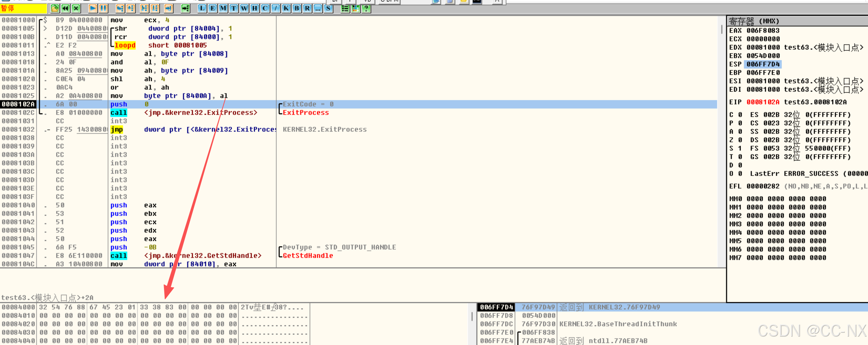
Task: Close the debugged program with the X icon
Action: click(76, 8)
